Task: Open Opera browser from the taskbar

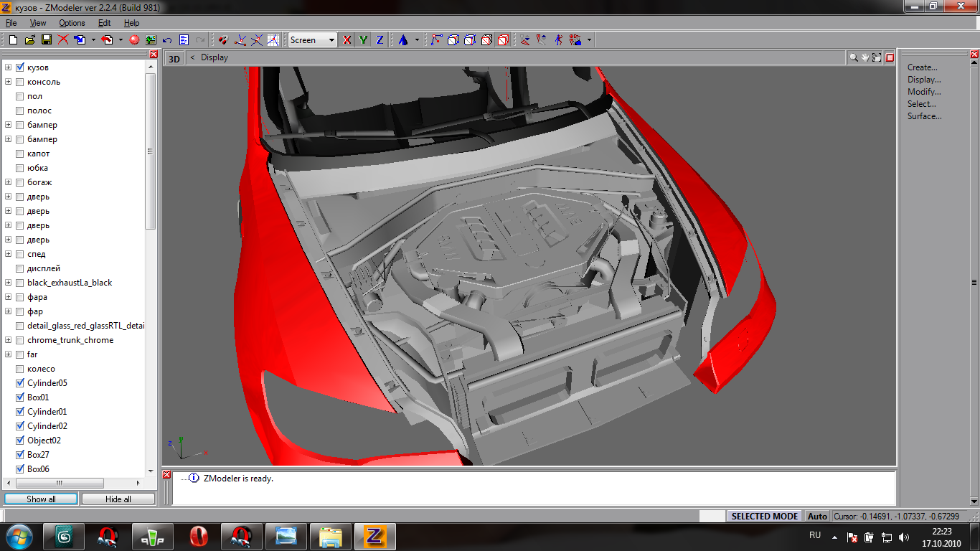Action: tap(199, 536)
